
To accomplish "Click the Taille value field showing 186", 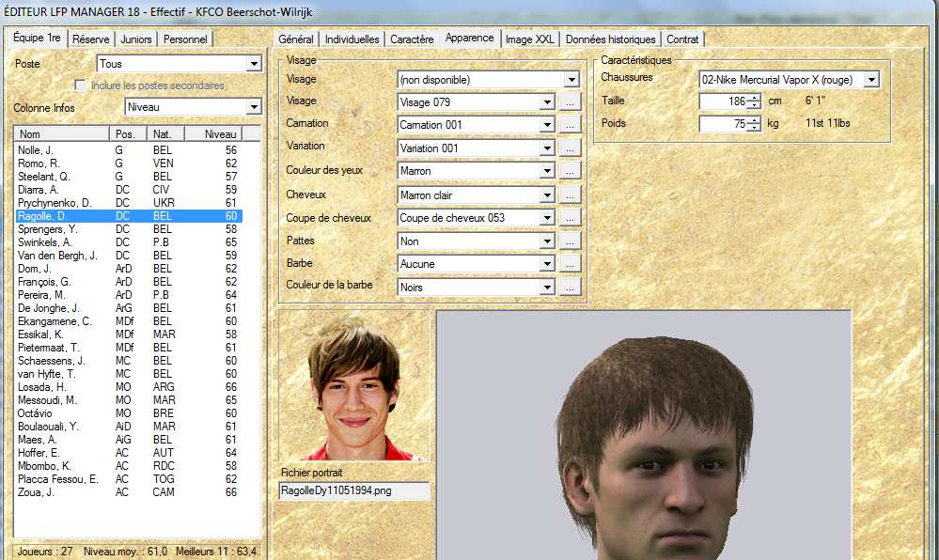I will tap(724, 101).
